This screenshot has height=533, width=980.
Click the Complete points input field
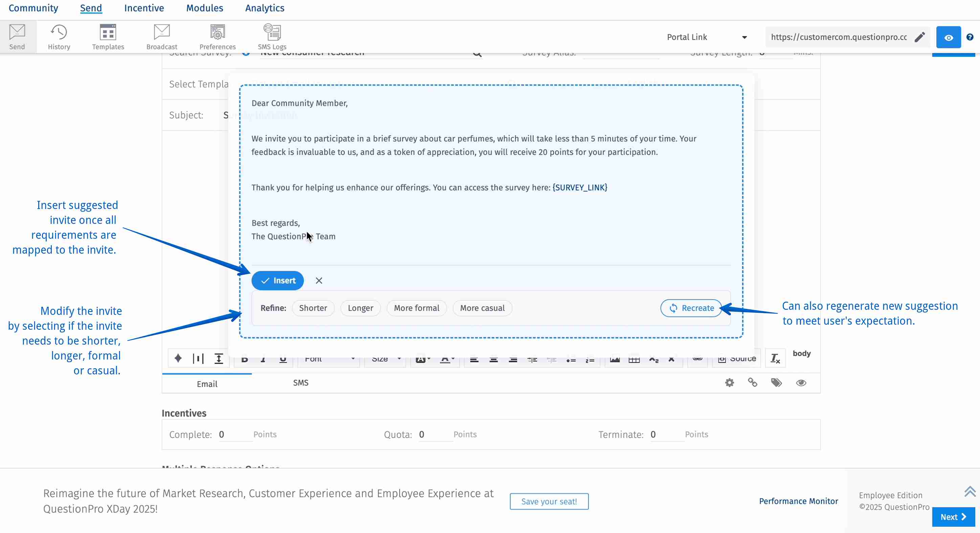(235, 435)
